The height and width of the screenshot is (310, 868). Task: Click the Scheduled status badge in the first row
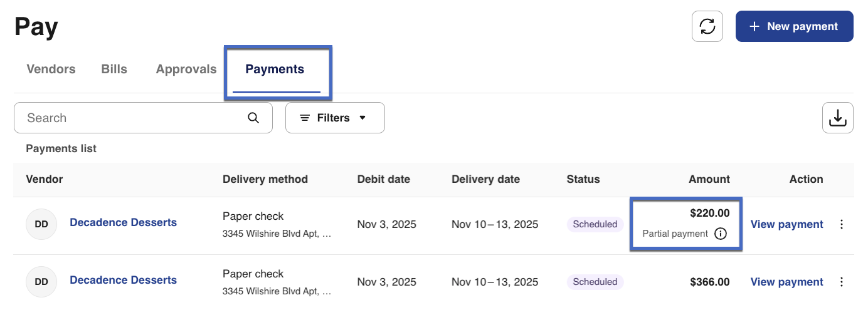pos(595,224)
